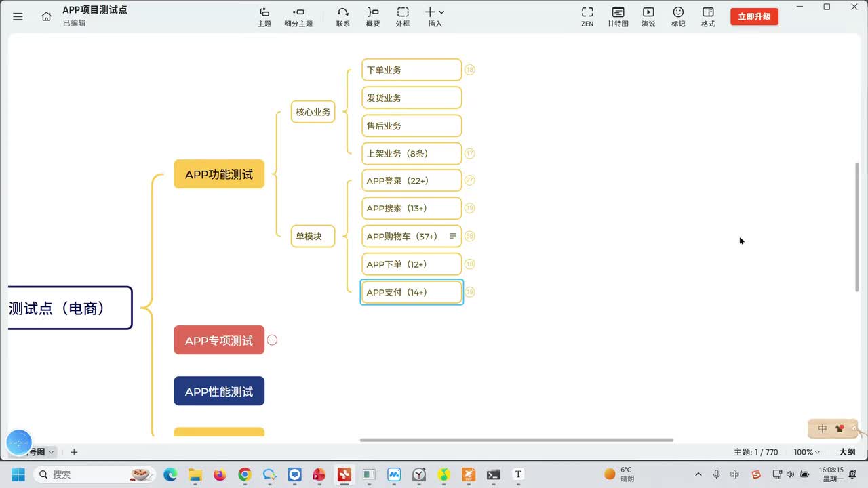Select the 下单业务 topic
Screen dimensions: 868x488
412,70
